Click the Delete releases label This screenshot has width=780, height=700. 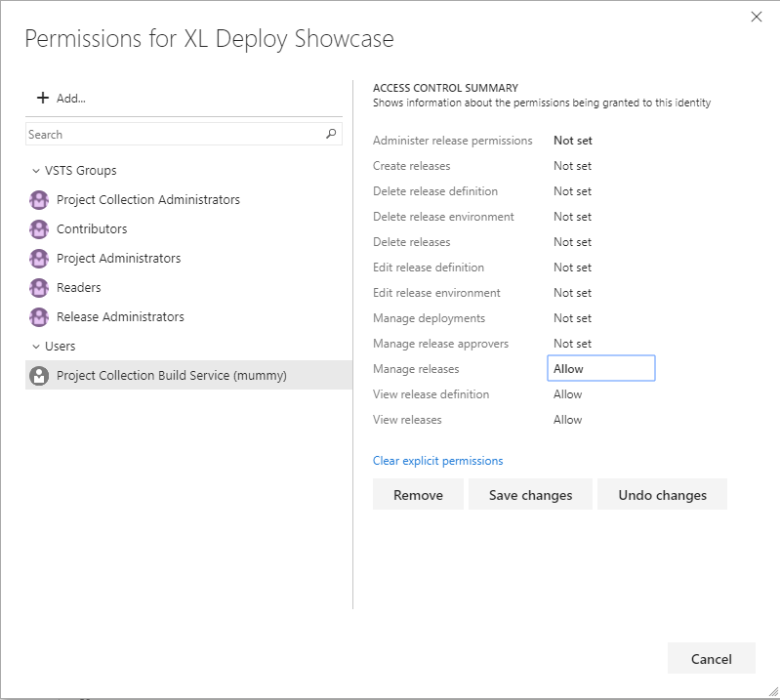tap(411, 242)
